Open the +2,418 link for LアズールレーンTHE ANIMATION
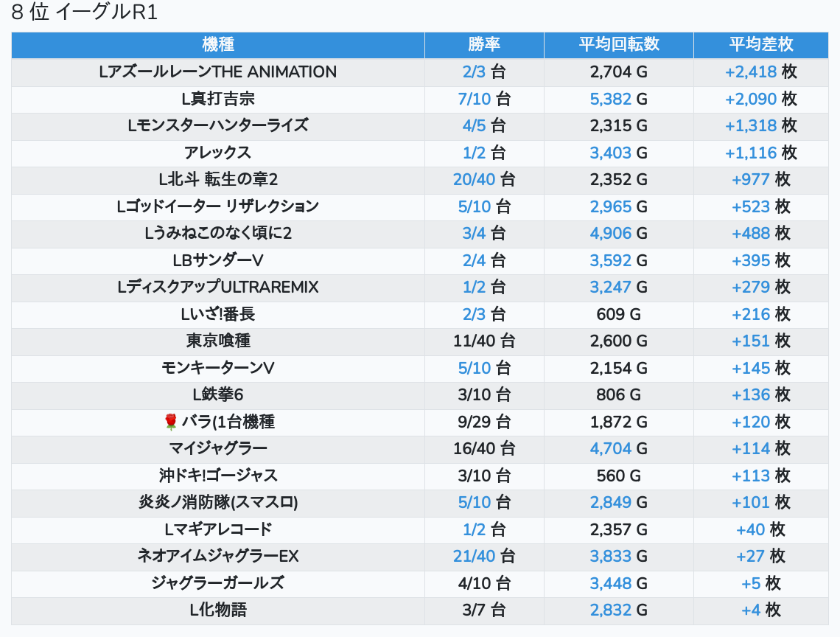 750,72
